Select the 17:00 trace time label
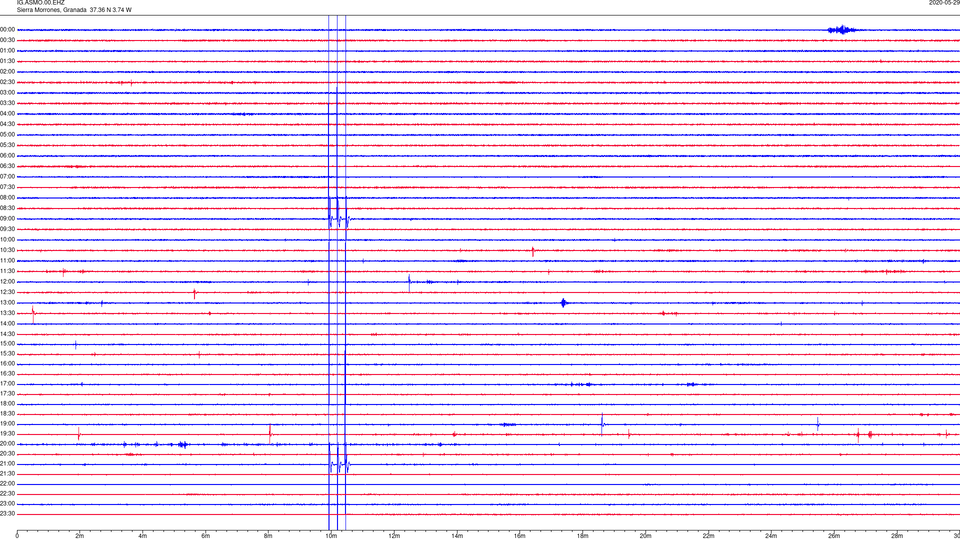The width and height of the screenshot is (960, 540). point(8,383)
